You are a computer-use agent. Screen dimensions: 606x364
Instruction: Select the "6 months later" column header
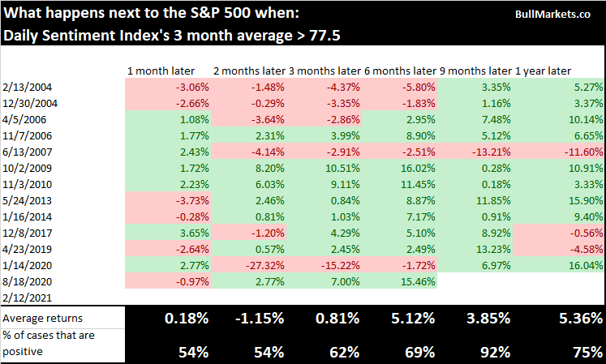click(402, 71)
